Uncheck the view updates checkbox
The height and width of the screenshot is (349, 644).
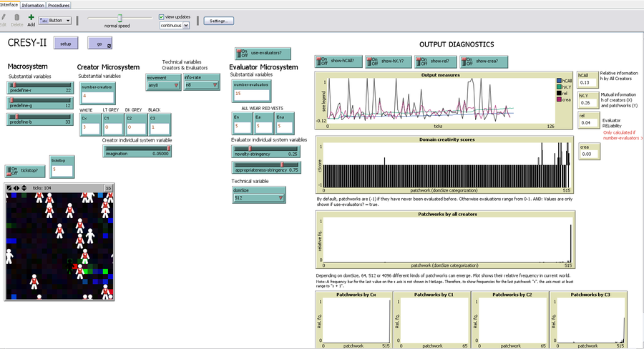pos(161,16)
